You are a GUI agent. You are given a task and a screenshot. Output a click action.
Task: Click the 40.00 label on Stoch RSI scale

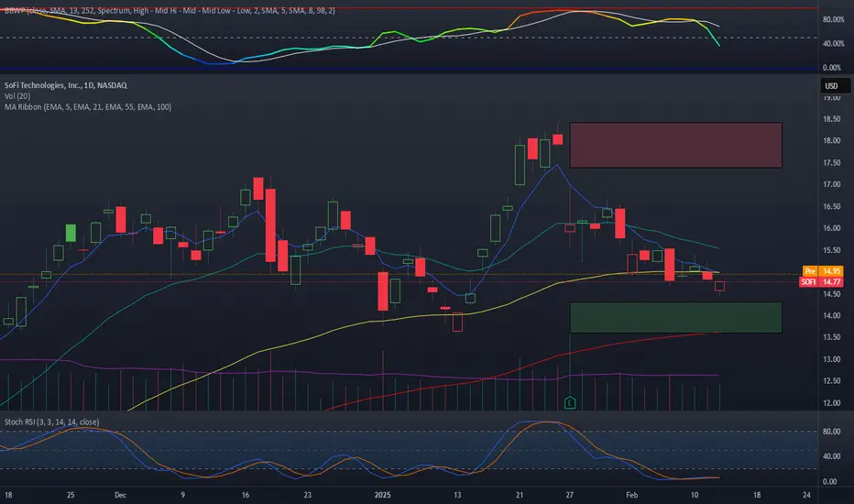(832, 456)
